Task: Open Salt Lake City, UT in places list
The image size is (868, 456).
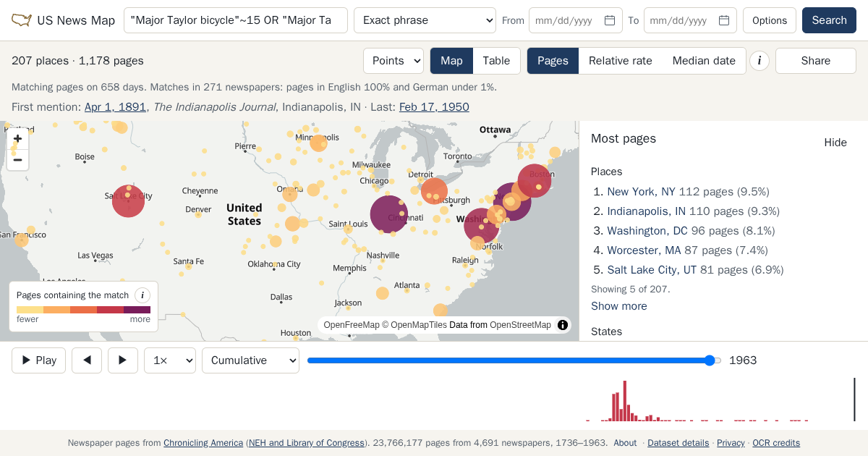Action: 652,270
